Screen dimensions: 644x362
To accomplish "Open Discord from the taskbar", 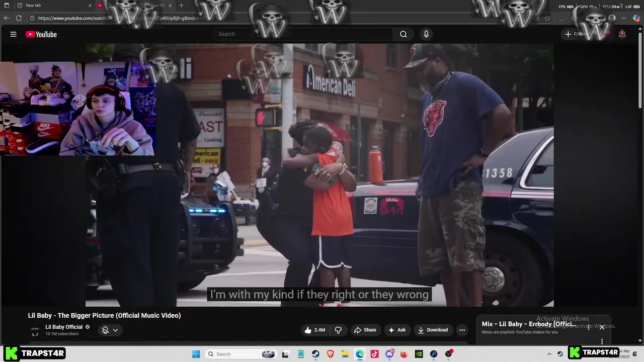I will tap(389, 354).
